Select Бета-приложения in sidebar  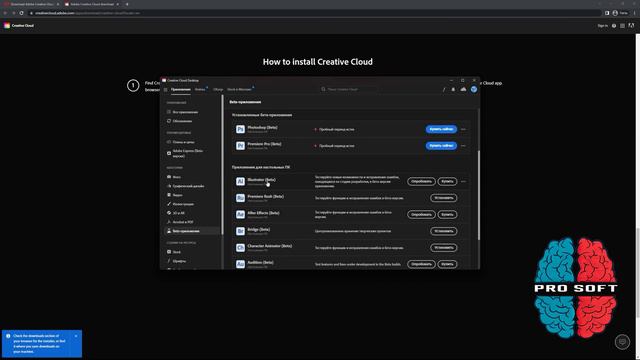point(192,231)
